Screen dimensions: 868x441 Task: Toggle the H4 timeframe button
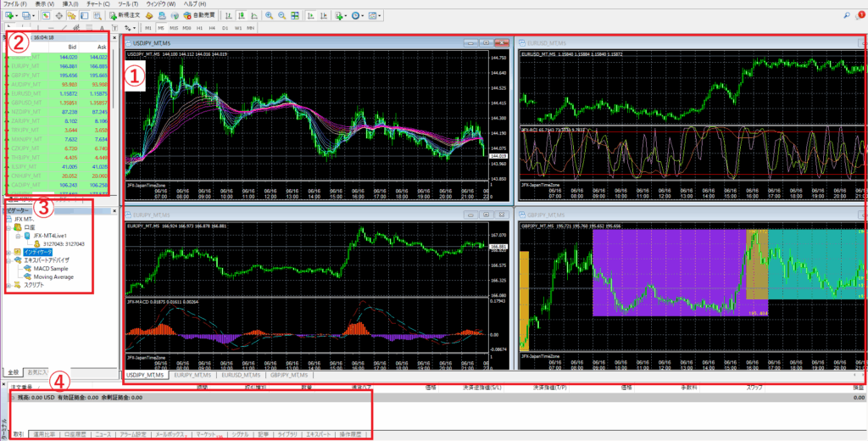click(x=212, y=28)
